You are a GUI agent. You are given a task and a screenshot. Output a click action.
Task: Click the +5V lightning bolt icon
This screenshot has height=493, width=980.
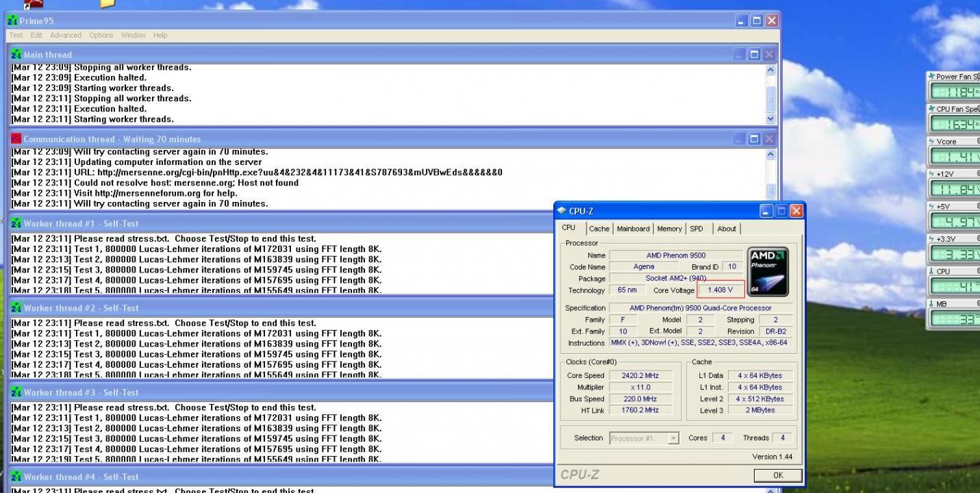click(x=931, y=206)
